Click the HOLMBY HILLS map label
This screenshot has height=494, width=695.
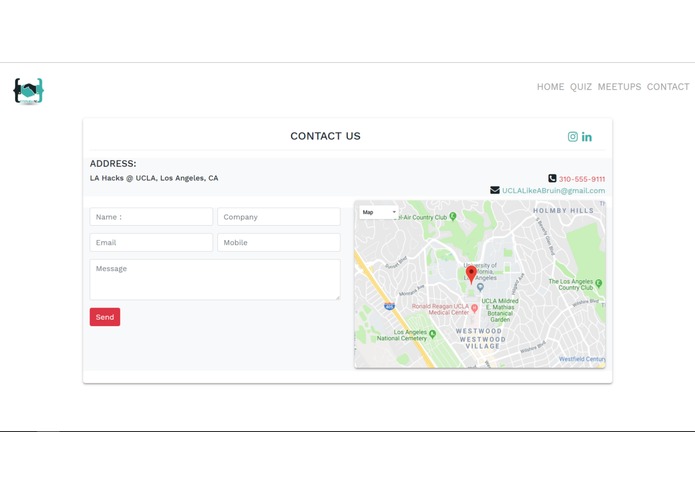click(x=563, y=210)
